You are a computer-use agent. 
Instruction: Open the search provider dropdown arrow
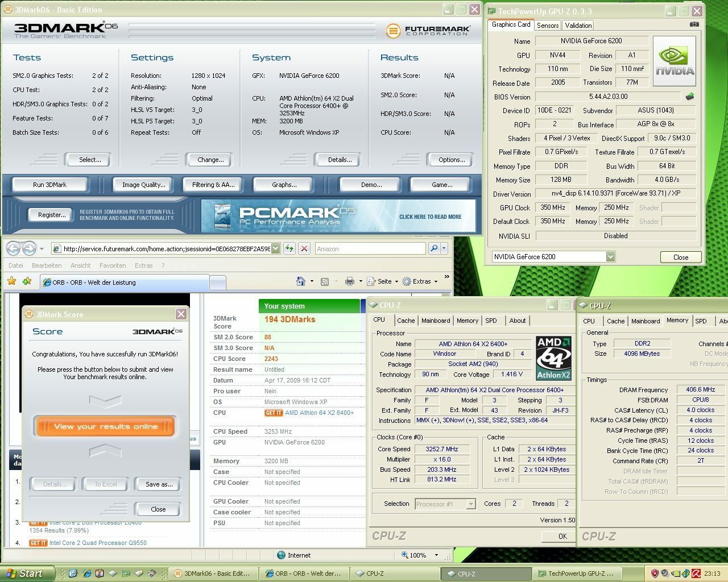click(444, 248)
